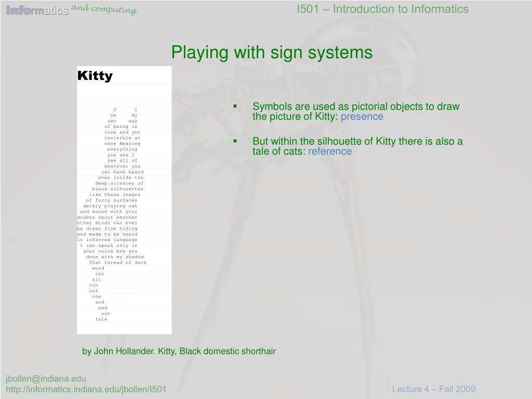Screen dimensions: 532x399
Task: Click the final poem word 'tale'
Action: coord(101,320)
